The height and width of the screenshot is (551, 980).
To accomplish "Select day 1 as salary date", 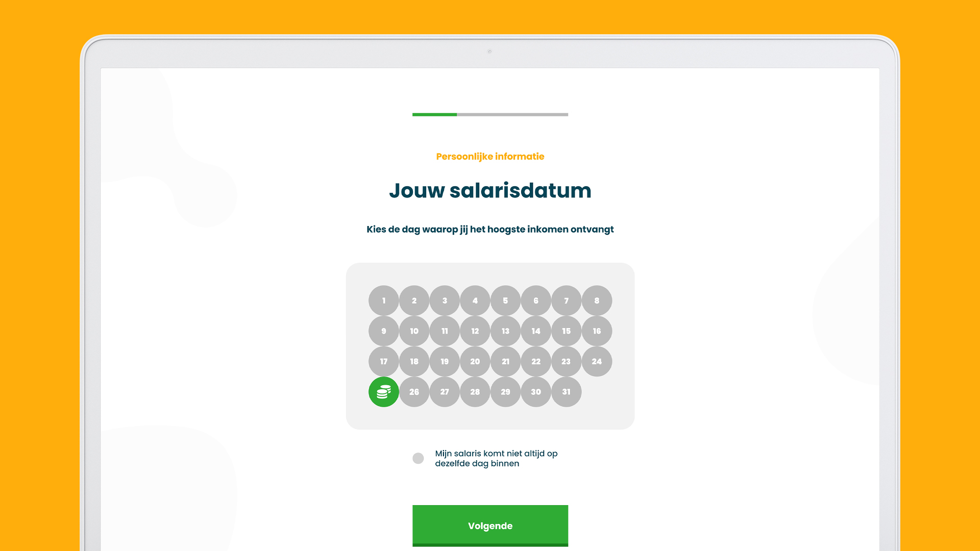I will [383, 300].
